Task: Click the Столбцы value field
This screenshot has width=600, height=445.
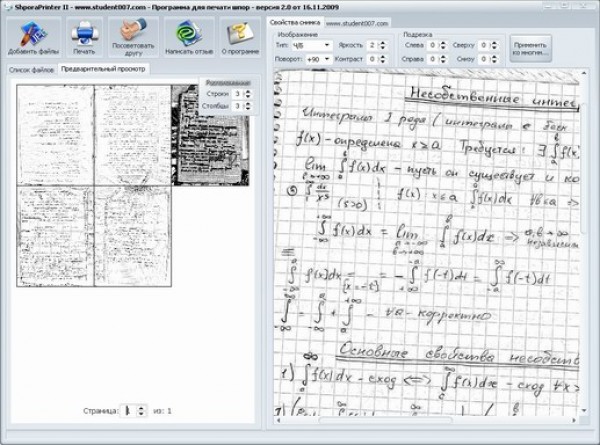Action: point(238,106)
